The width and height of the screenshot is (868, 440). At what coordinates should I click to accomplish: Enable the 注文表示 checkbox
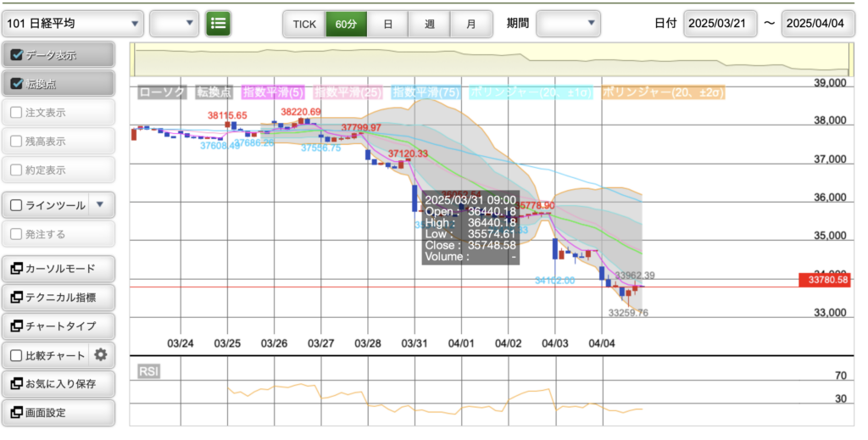tap(16, 112)
